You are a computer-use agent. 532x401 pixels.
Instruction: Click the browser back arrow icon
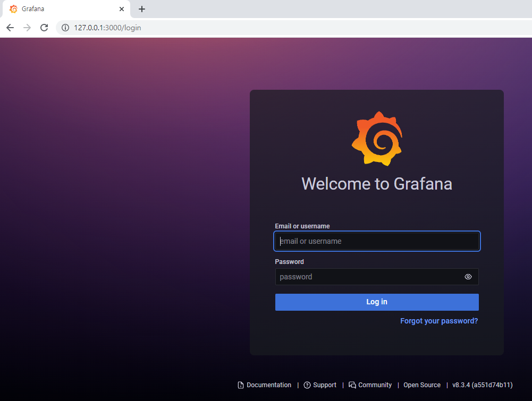point(10,28)
